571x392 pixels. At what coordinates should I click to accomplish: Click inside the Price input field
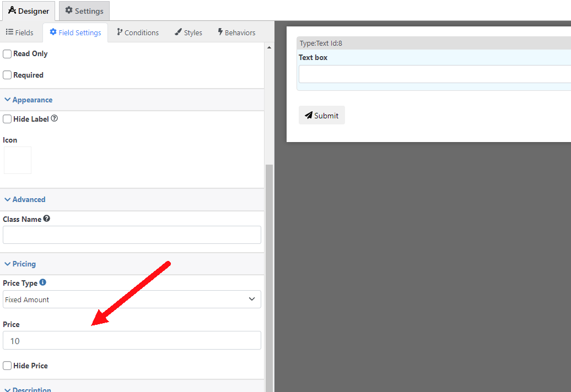pos(132,340)
